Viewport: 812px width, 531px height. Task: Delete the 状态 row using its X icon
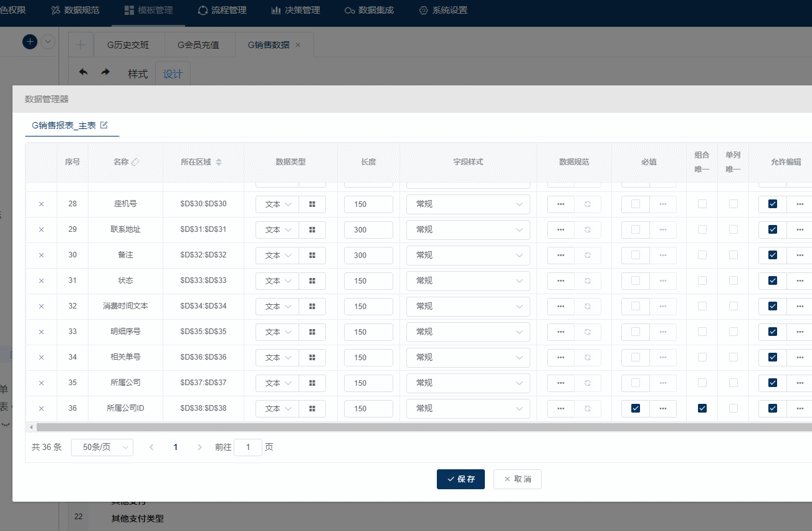41,281
